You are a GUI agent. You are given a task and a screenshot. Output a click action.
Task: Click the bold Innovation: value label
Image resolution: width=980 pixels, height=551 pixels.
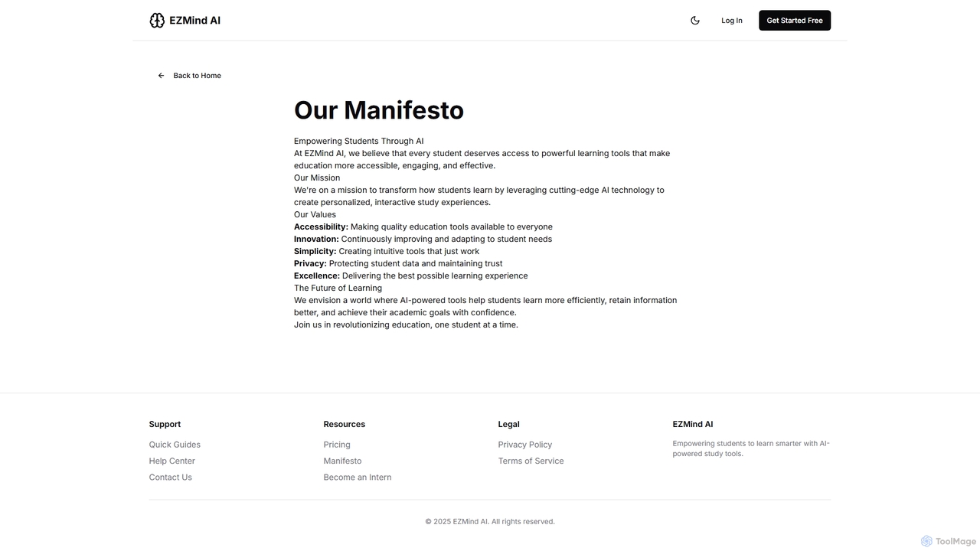(x=316, y=240)
